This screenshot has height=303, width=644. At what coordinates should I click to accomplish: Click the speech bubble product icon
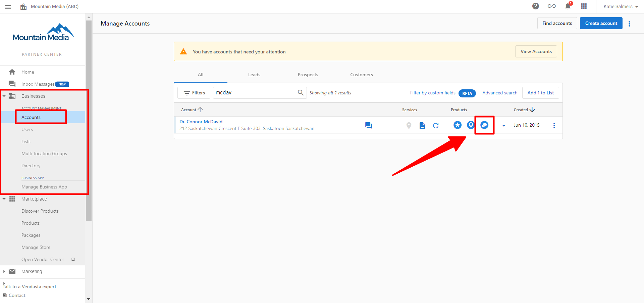(484, 125)
